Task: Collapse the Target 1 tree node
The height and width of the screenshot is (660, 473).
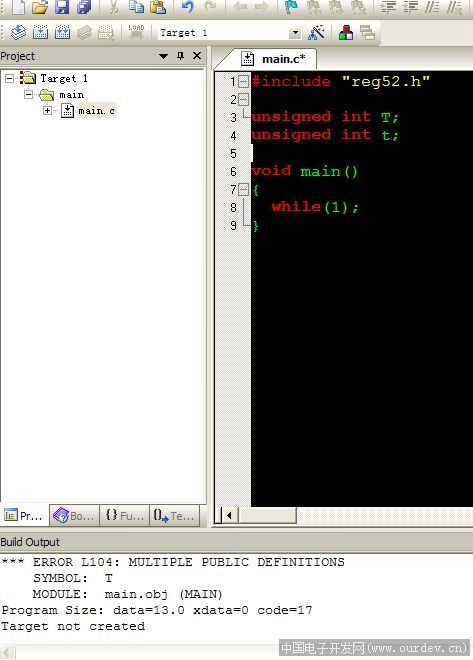Action: [x=10, y=78]
